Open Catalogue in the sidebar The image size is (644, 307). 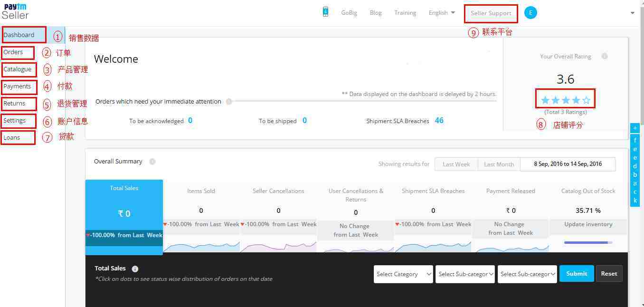coord(18,69)
